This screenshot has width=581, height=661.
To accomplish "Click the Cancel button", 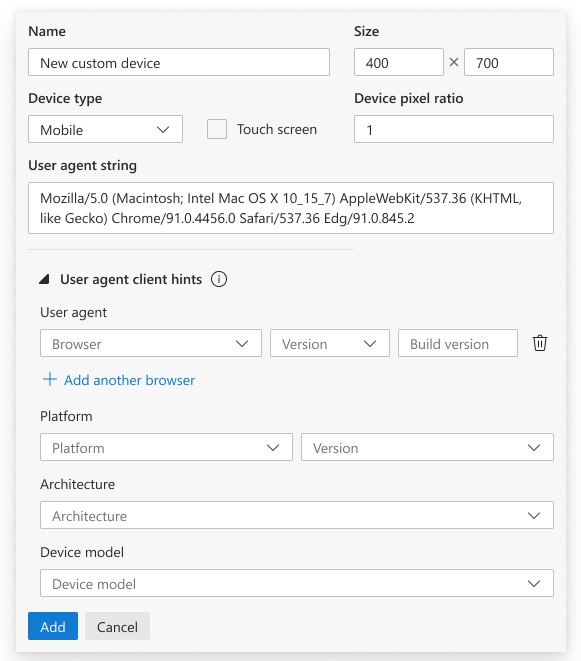I will point(117,626).
